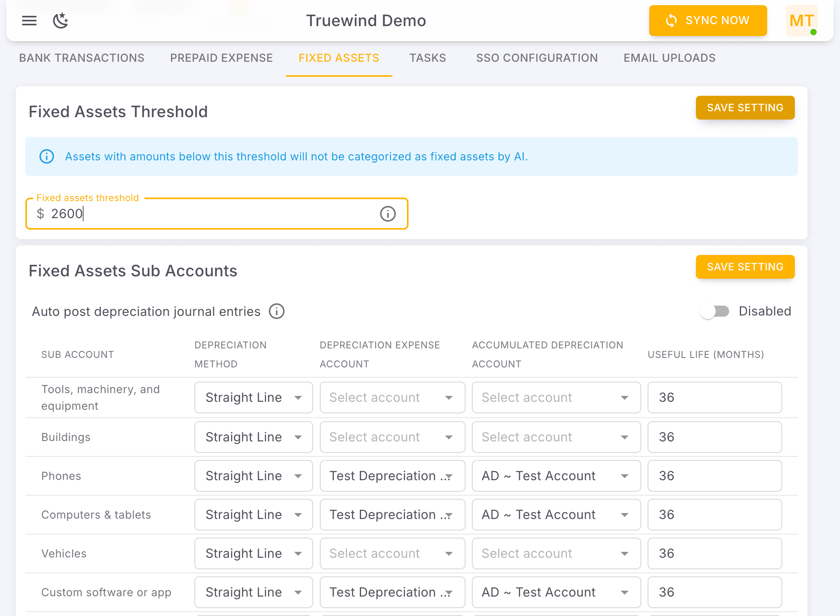The image size is (840, 616).
Task: Toggle dark mode moon icon
Action: click(61, 21)
